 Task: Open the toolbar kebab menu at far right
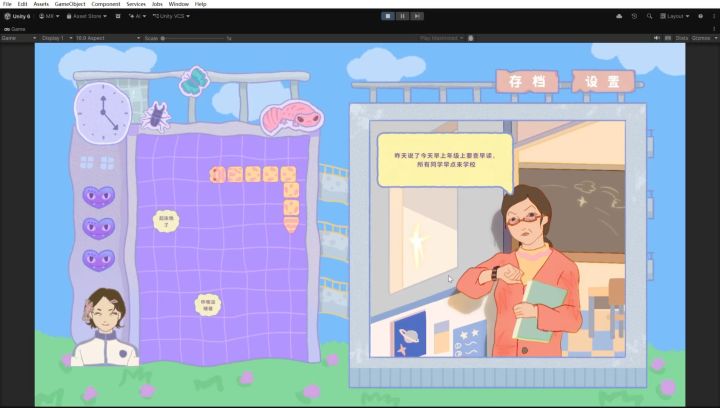[714, 16]
